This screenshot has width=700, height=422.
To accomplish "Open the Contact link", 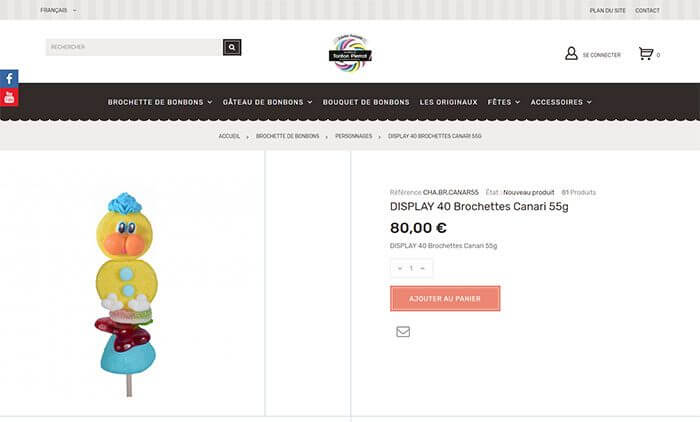I will tap(647, 10).
